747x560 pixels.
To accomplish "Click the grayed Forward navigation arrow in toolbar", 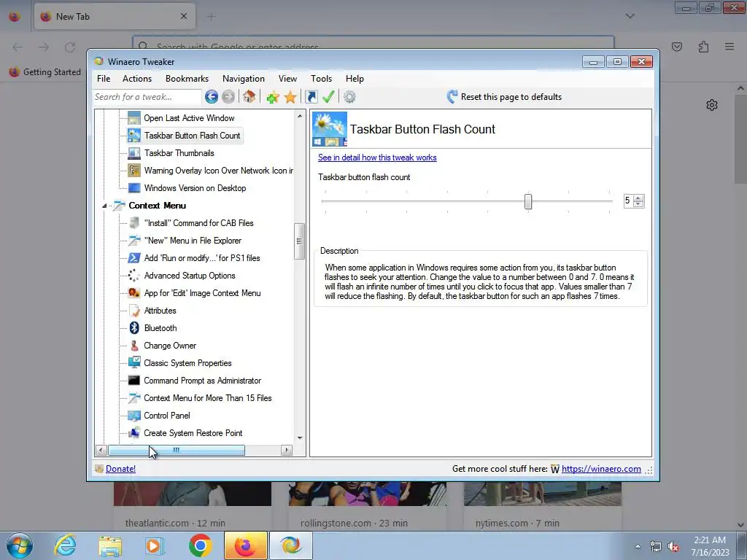I will 228,97.
